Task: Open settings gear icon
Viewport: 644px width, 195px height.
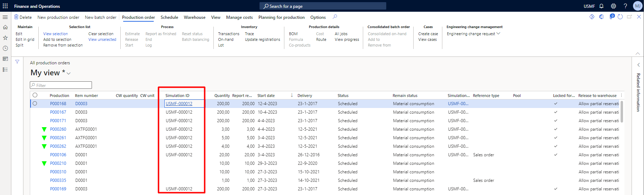Action: pyautogui.click(x=613, y=6)
